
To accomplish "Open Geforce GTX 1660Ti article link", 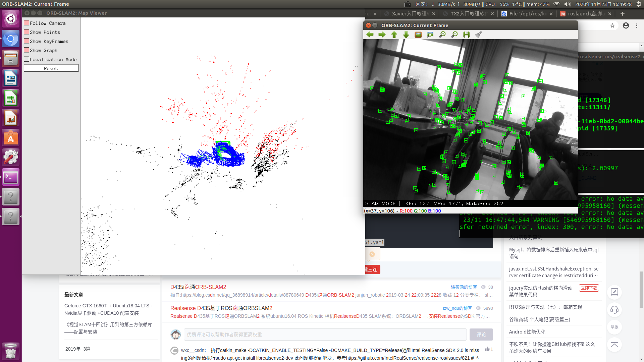I will [109, 309].
